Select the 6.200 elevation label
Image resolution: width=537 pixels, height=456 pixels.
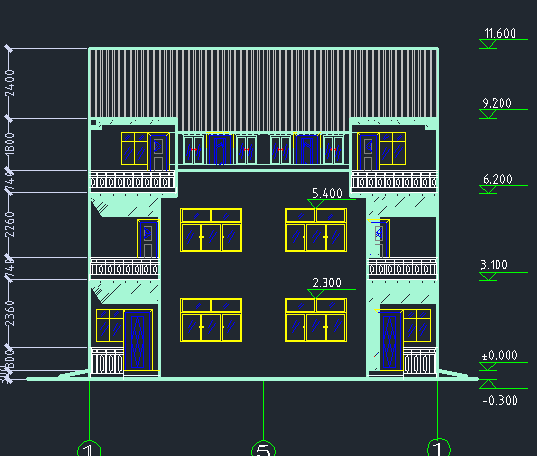coord(498,179)
